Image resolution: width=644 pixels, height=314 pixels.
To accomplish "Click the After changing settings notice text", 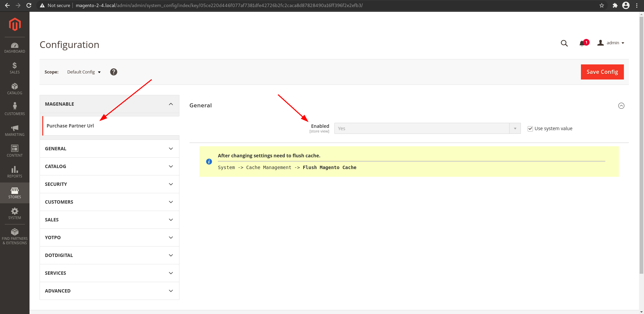I will 269,156.
